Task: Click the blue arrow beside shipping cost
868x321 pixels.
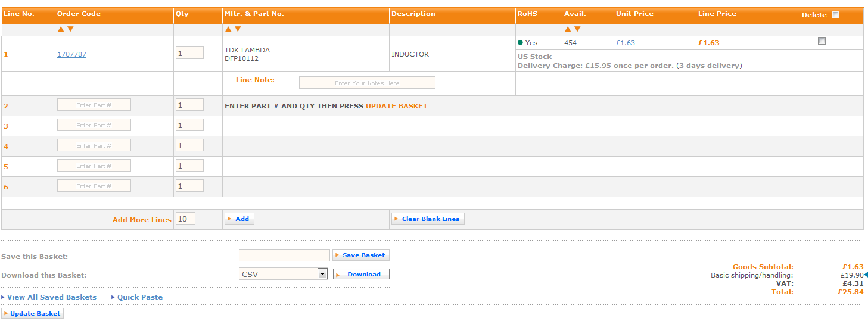Action: point(866,275)
